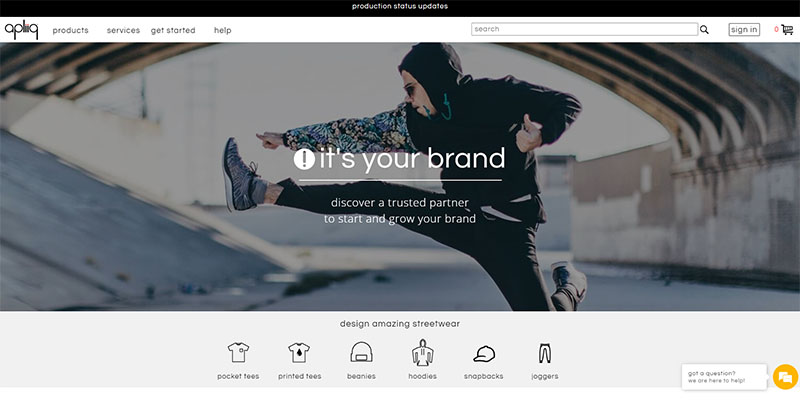Focus the search input field
The height and width of the screenshot is (400, 800).
(584, 29)
